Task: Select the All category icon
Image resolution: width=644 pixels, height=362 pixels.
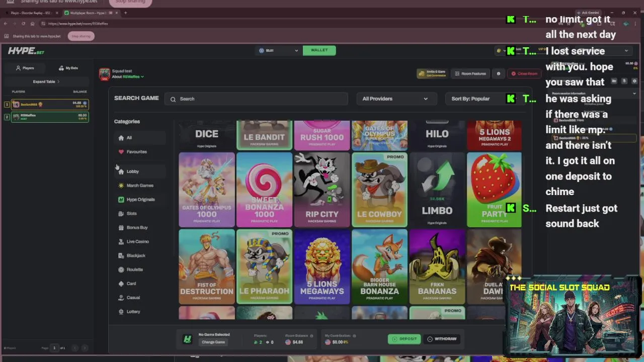Action: [x=121, y=138]
